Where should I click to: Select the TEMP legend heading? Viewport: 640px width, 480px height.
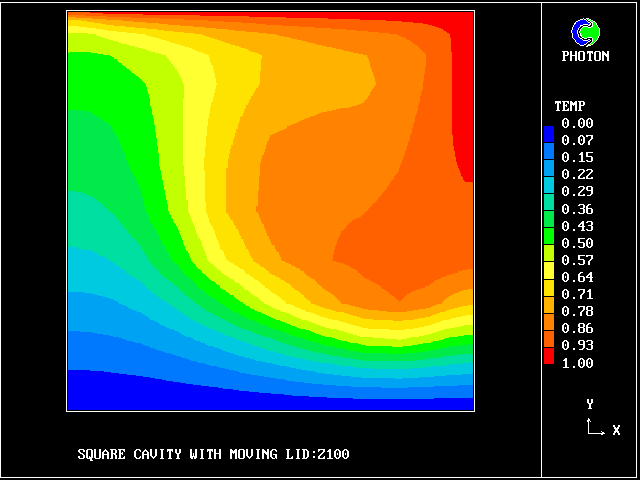click(570, 106)
